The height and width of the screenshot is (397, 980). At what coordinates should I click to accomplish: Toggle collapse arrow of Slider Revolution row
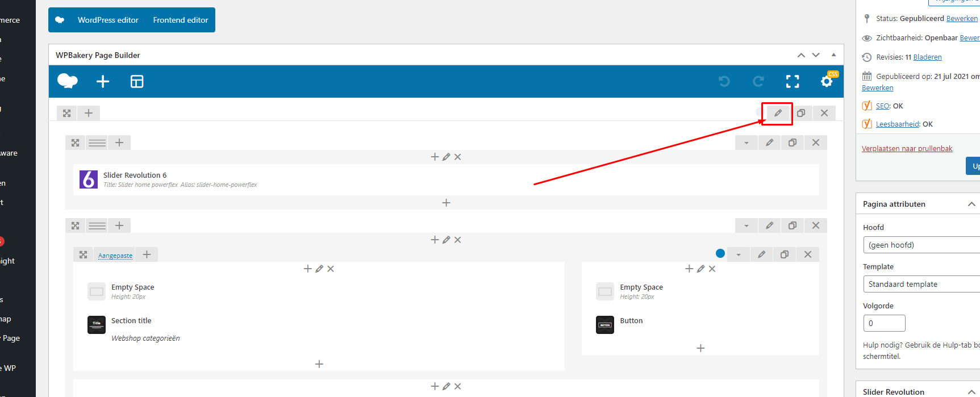[747, 143]
